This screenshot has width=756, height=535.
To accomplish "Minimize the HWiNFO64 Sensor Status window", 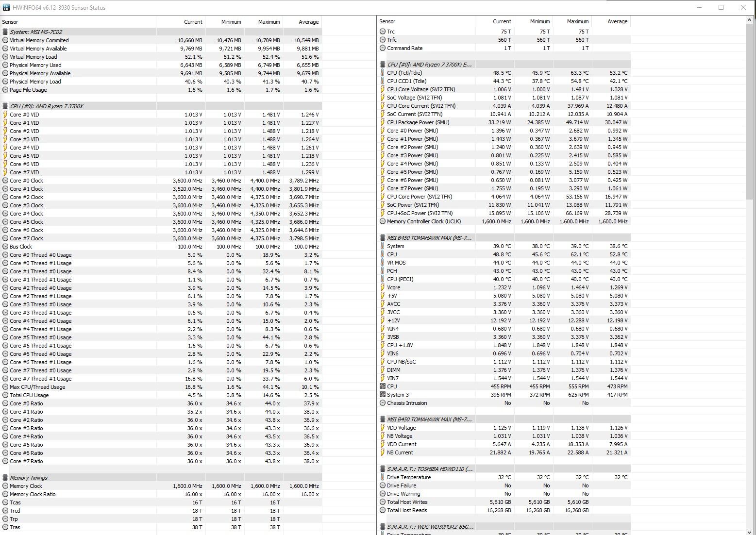I will click(x=699, y=7).
